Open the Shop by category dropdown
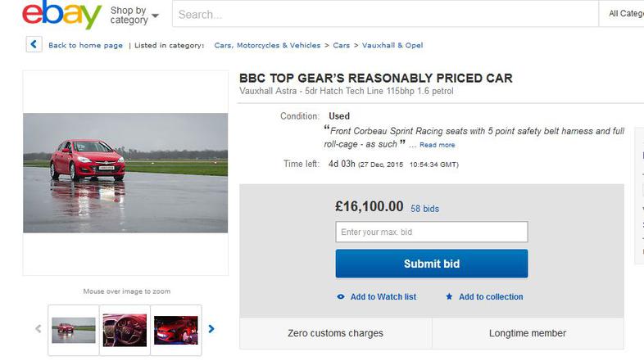The image size is (644, 361). pyautogui.click(x=134, y=15)
